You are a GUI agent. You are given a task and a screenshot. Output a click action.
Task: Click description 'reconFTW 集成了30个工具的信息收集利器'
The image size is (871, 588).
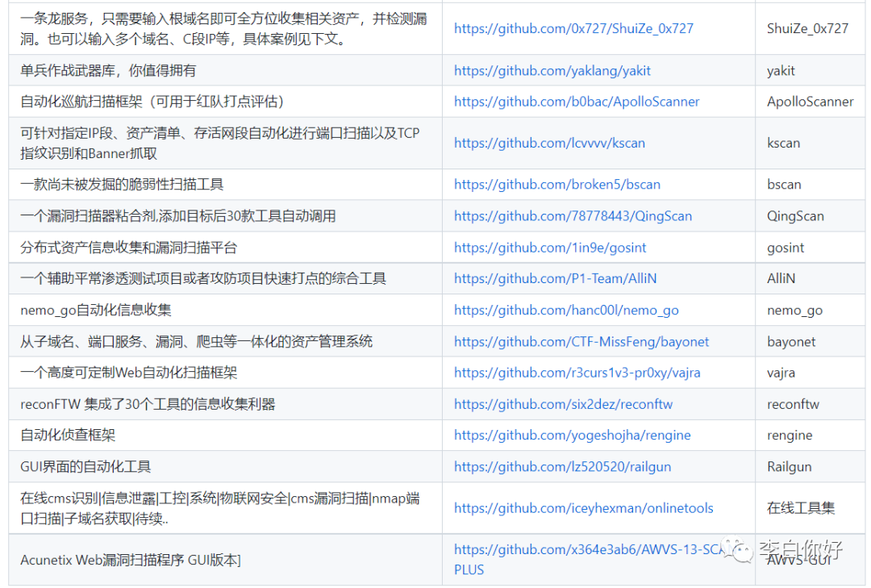point(148,404)
